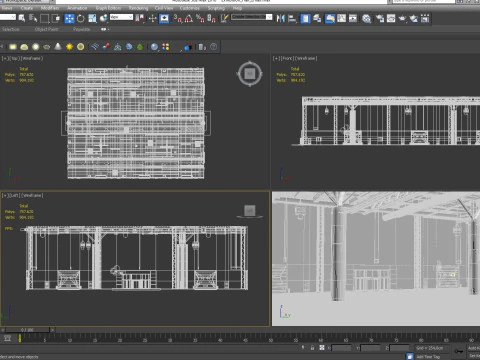The height and width of the screenshot is (360, 480).
Task: Click the help question mark icon
Action: [x=214, y=47]
